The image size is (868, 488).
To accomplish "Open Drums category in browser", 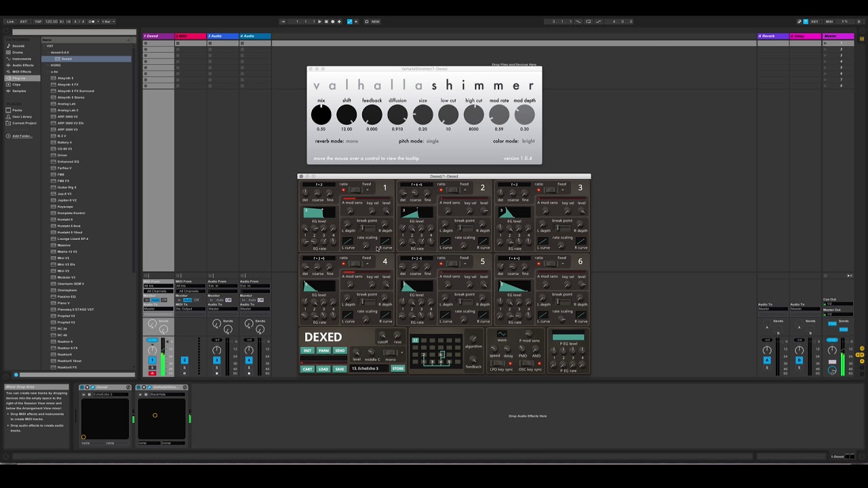I will 18,52.
